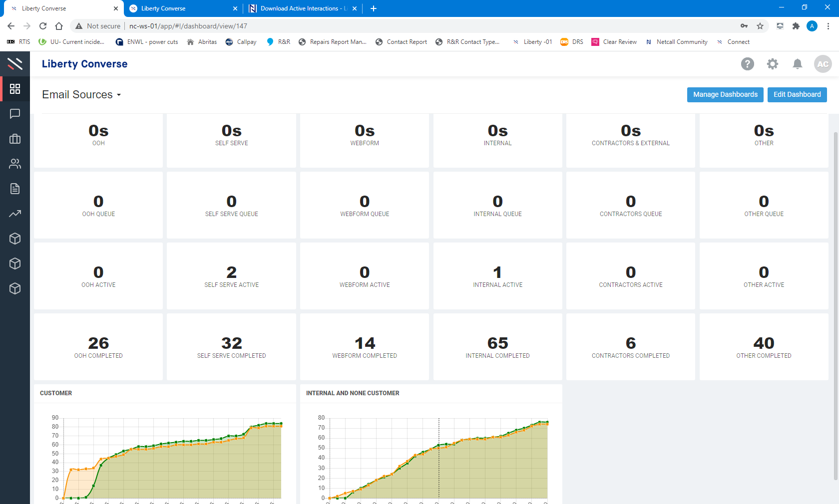839x504 pixels.
Task: Open the users icon in sidebar
Action: 15,164
